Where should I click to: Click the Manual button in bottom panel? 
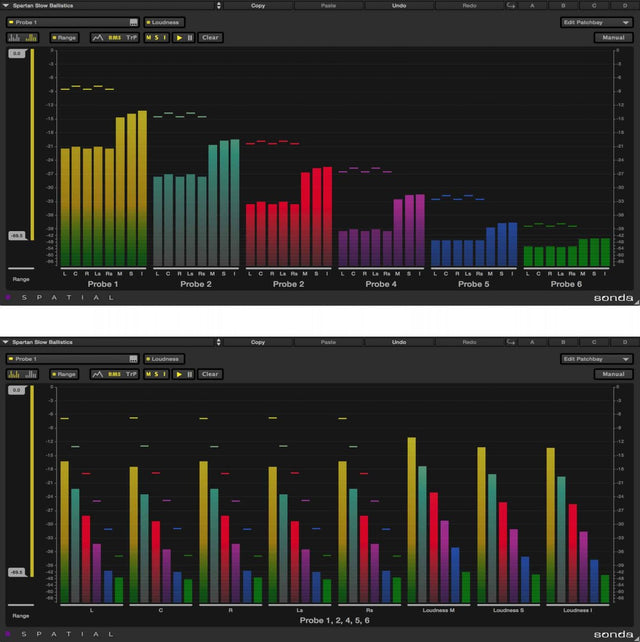click(x=610, y=374)
